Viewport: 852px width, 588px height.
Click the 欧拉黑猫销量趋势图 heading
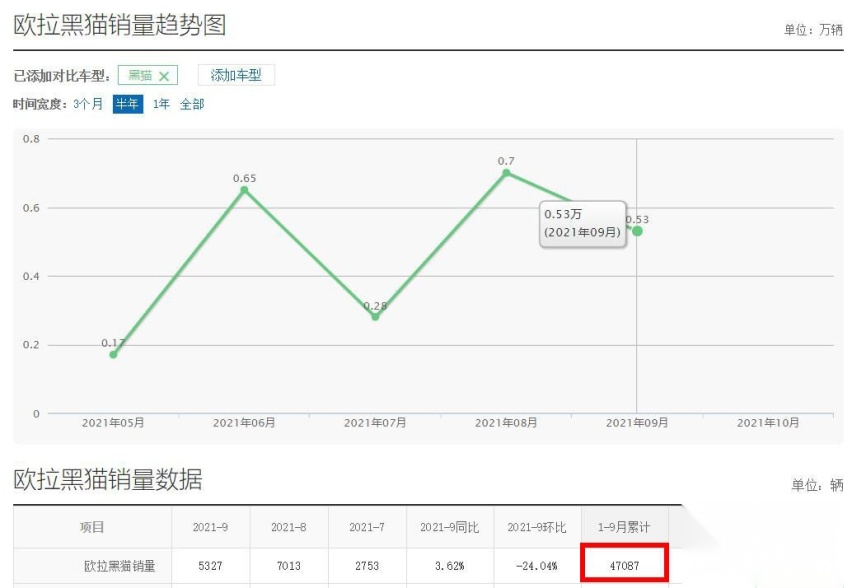120,25
